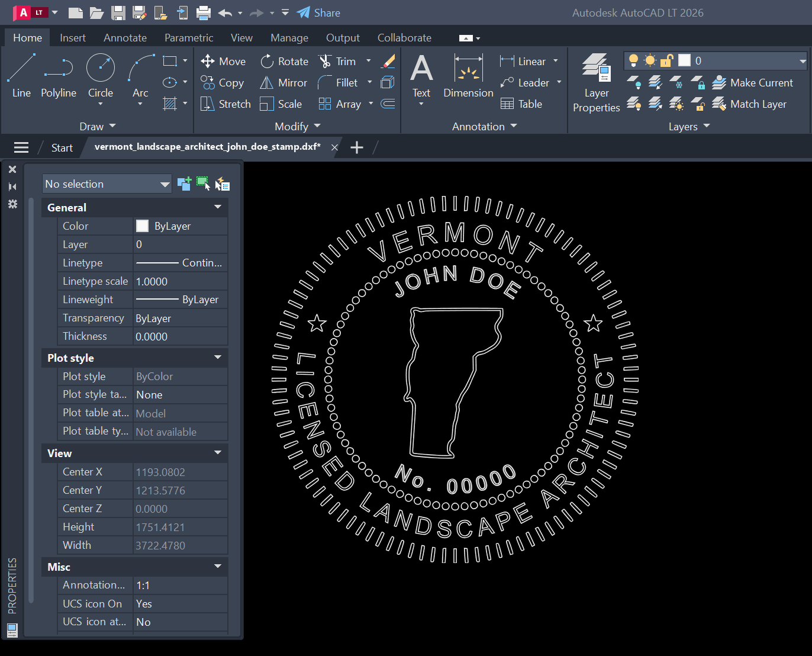
Task: Click the Fillet button
Action: point(338,82)
